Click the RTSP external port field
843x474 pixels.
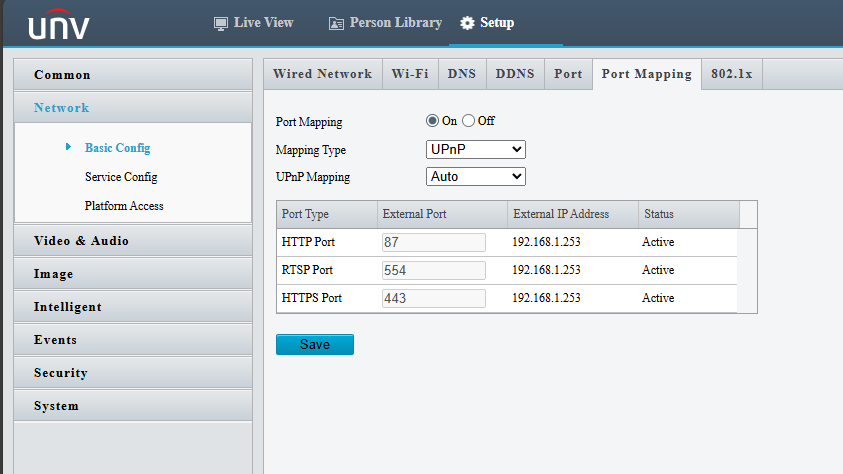[434, 270]
